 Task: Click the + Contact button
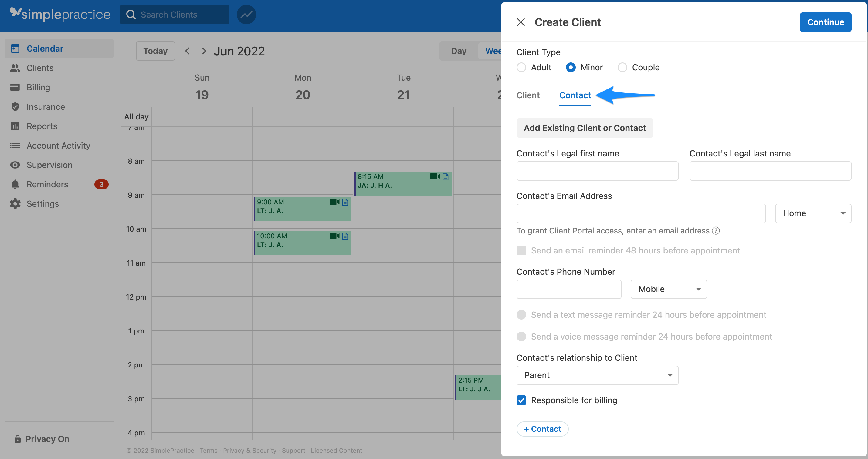pyautogui.click(x=542, y=429)
